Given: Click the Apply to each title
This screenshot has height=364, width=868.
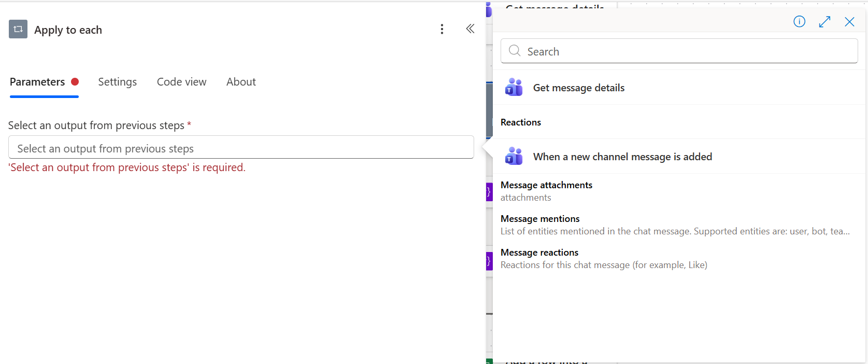Looking at the screenshot, I should pos(68,30).
